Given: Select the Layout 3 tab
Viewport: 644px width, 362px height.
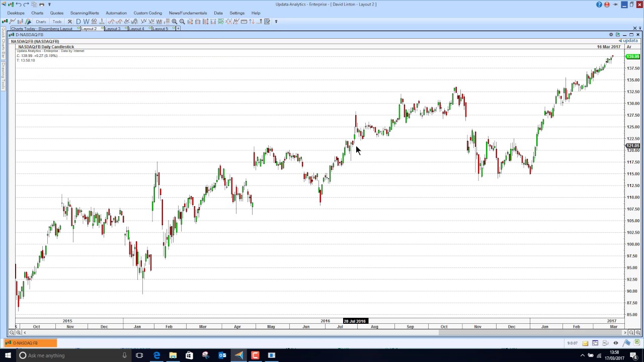Looking at the screenshot, I should click(x=116, y=29).
